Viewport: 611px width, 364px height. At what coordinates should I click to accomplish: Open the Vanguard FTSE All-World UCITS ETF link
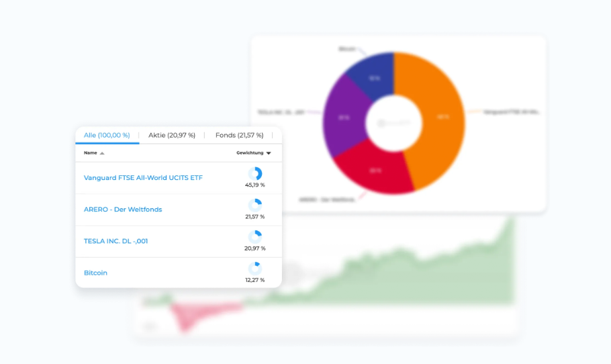(x=143, y=178)
